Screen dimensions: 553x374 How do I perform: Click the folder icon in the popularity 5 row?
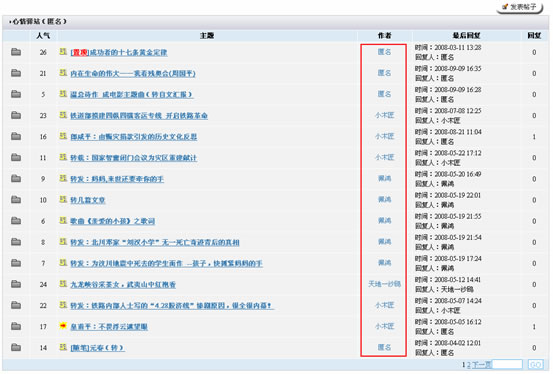[x=16, y=94]
